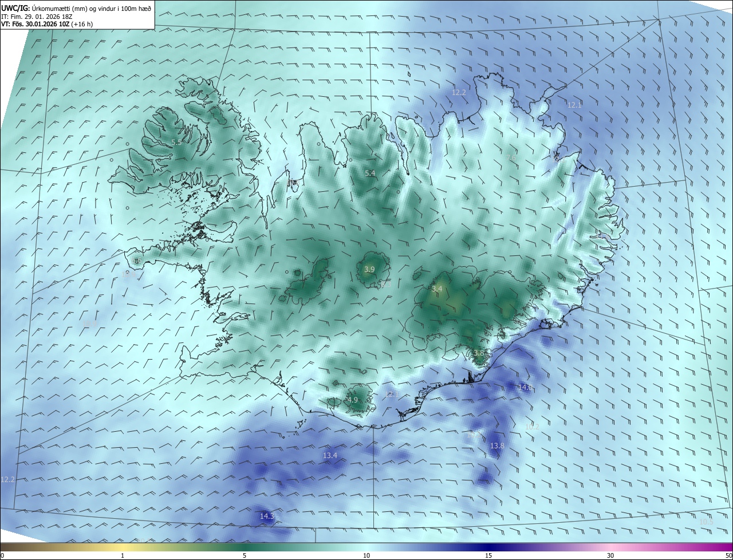The image size is (733, 560).
Task: Click the 10.2 value label southeast of Iceland
Action: click(x=532, y=427)
